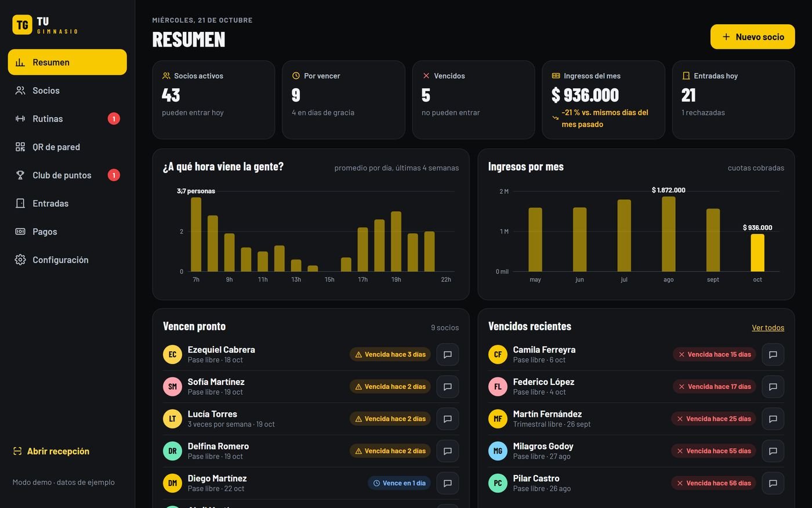This screenshot has width=812, height=508.
Task: Click the TG gym logo icon
Action: [x=22, y=25]
